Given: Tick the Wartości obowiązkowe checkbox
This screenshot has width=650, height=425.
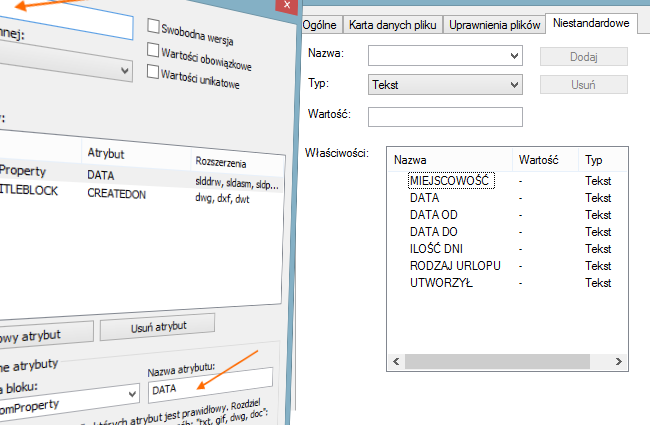Looking at the screenshot, I should click(x=153, y=50).
